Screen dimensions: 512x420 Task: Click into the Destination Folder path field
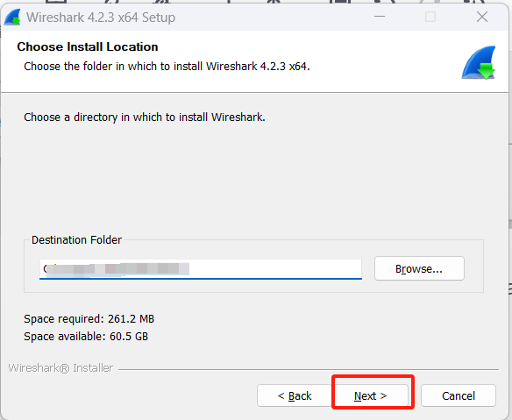point(201,269)
